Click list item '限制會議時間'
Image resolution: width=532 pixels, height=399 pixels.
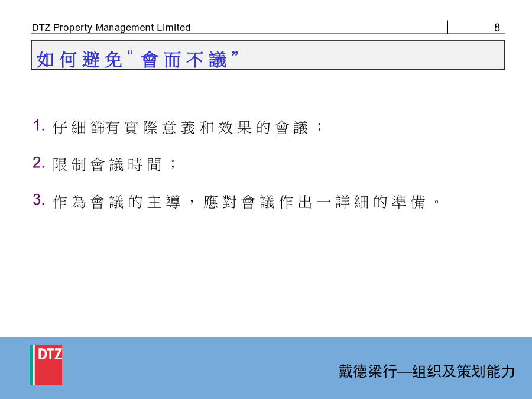point(115,165)
